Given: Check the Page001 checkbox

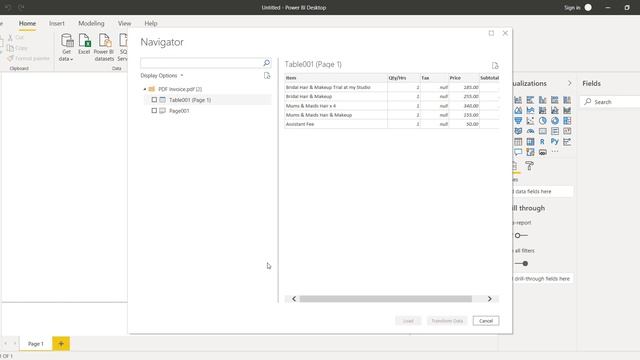Looking at the screenshot, I should [x=154, y=111].
